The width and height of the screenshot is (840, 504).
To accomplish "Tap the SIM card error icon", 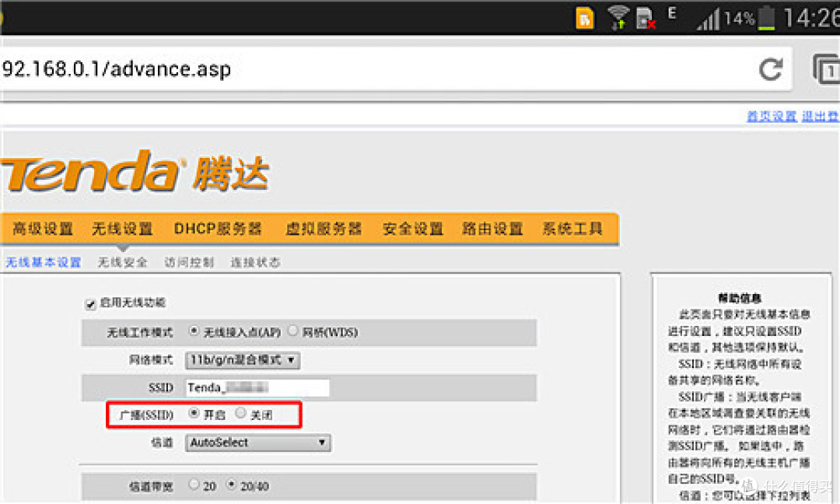I will coord(646,18).
